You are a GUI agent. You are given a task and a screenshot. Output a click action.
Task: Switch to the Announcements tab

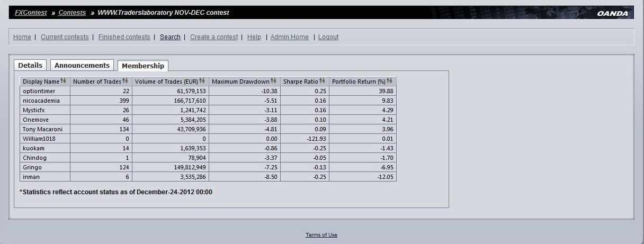point(82,65)
